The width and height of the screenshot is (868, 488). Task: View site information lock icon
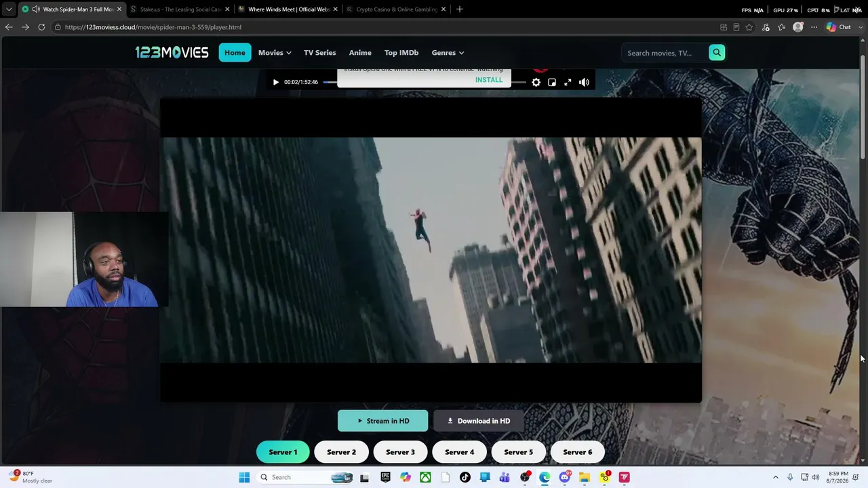click(x=58, y=27)
